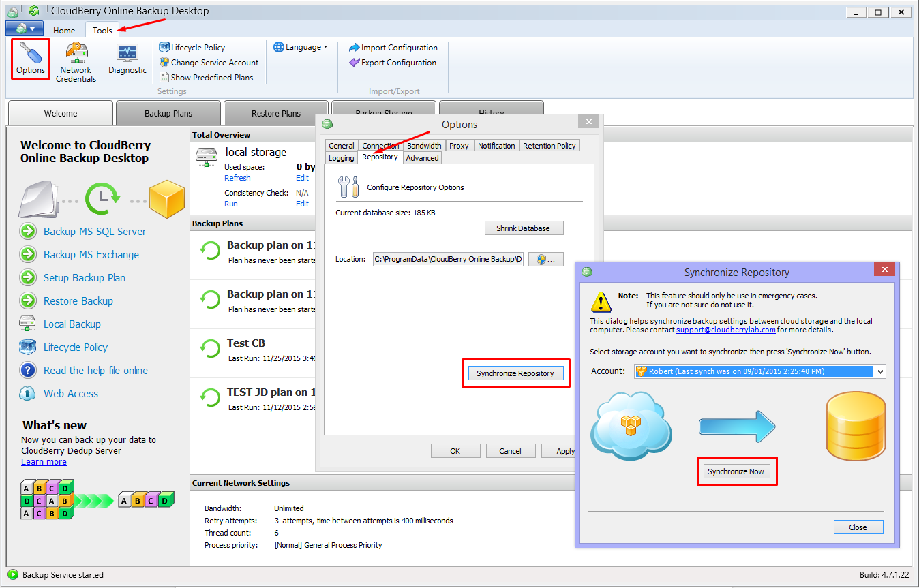Viewport: 919px width, 588px height.
Task: Open the support@cloudberrylab.com link
Action: coord(725,330)
